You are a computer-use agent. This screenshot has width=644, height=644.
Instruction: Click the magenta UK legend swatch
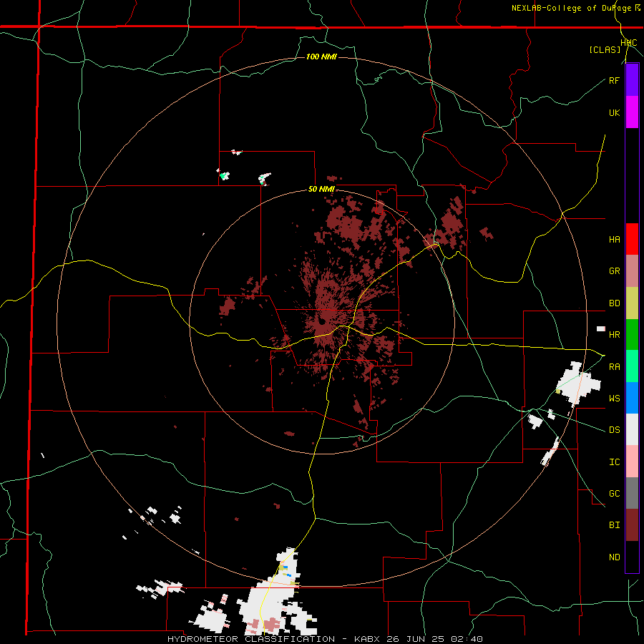tap(632, 112)
